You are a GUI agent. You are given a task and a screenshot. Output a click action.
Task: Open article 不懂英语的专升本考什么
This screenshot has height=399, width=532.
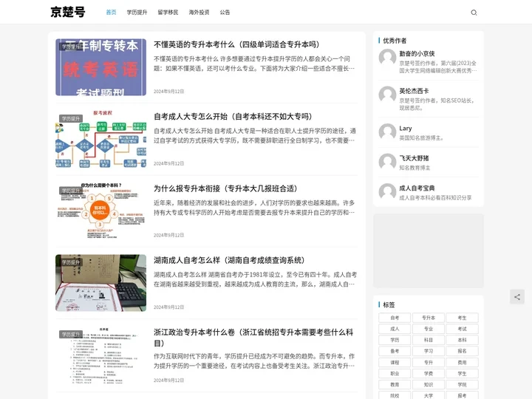coord(236,44)
